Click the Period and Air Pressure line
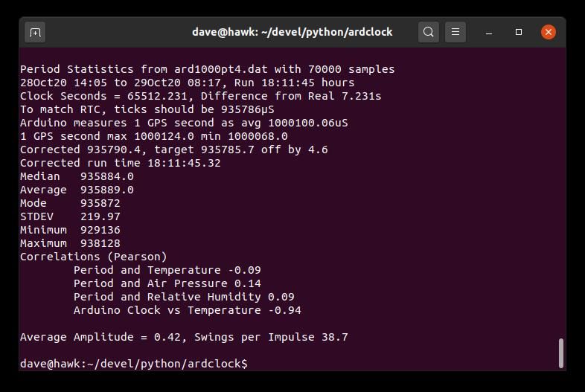The width and height of the screenshot is (585, 392). pyautogui.click(x=167, y=283)
